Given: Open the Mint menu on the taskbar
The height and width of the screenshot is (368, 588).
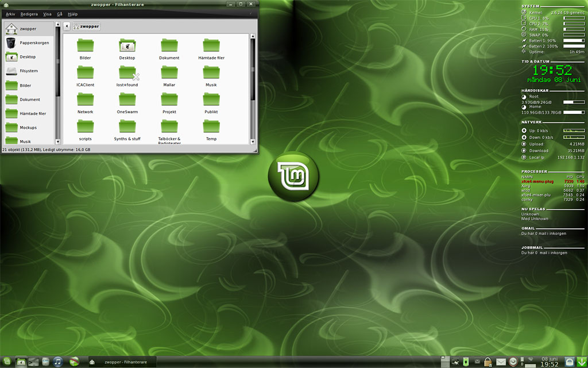Looking at the screenshot, I should 6,362.
